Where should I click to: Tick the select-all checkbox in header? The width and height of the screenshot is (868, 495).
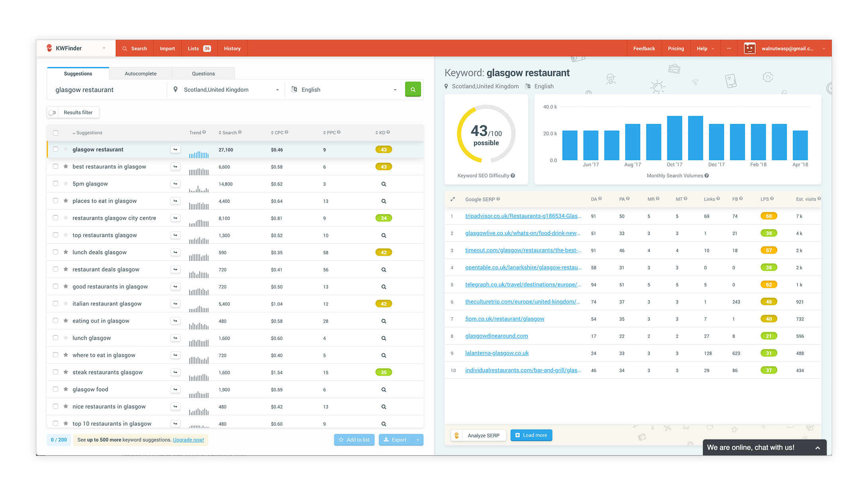[56, 133]
